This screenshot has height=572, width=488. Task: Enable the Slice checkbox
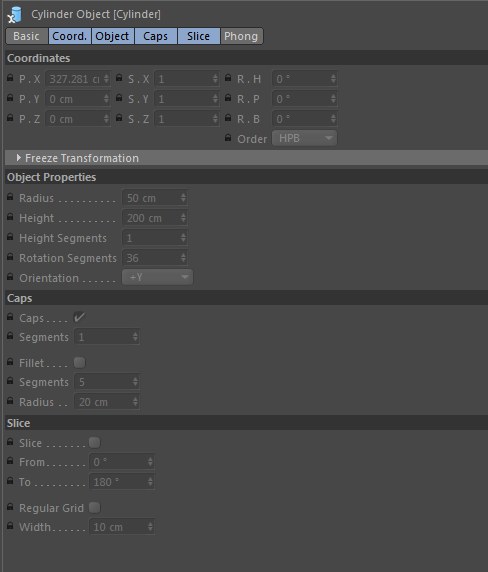coord(94,442)
